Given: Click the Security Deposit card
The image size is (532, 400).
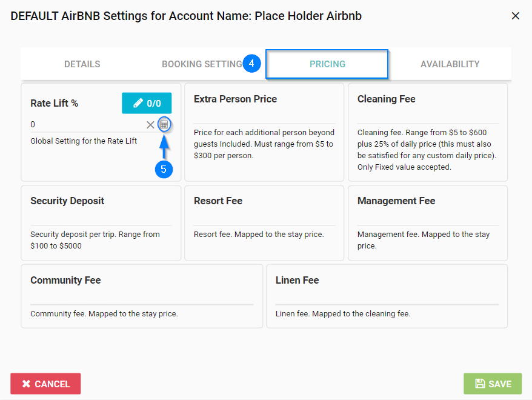Looking at the screenshot, I should [x=101, y=223].
